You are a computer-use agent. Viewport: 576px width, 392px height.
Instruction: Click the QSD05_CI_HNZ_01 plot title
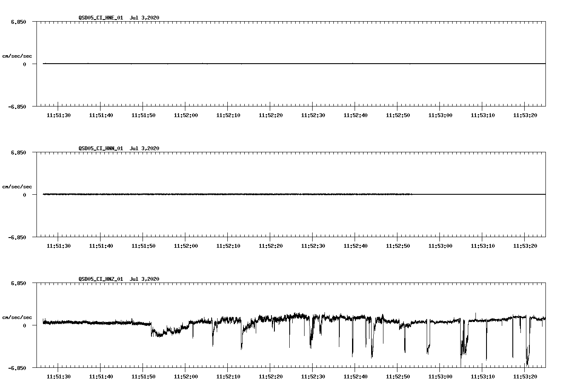119,279
